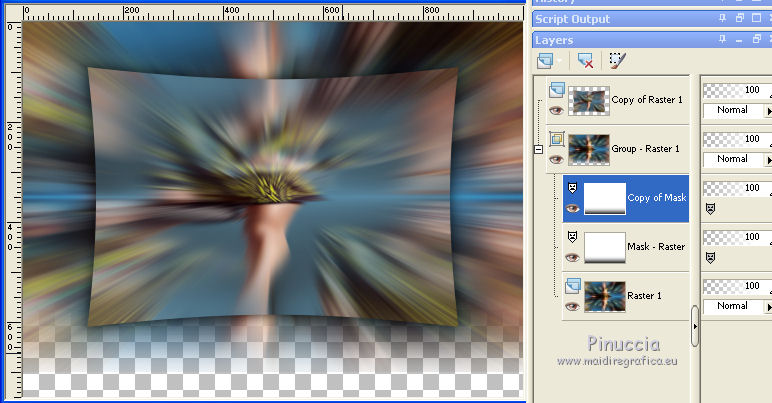The image size is (772, 403).
Task: Collapse the Group - Raster 1 layer group
Action: (539, 149)
